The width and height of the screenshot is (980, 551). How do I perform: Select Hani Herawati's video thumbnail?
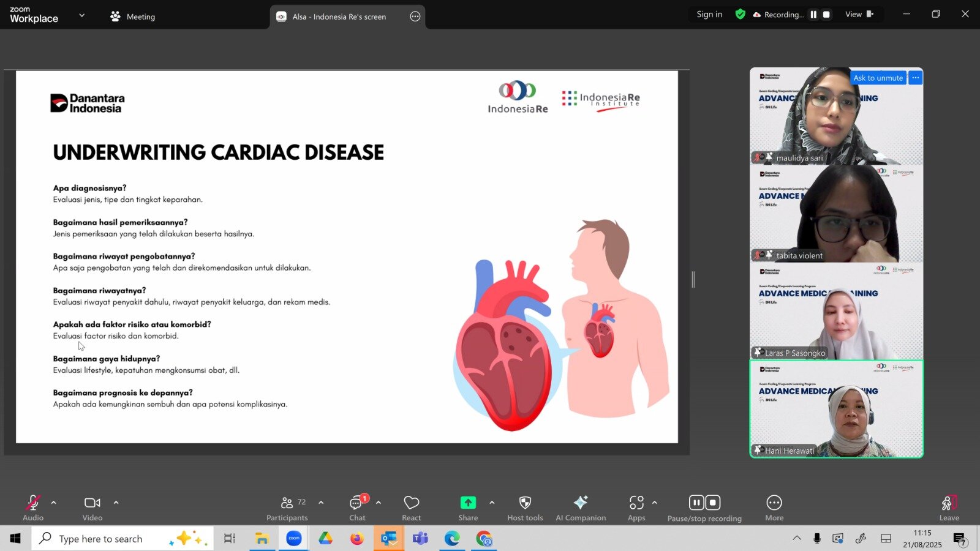coord(836,409)
